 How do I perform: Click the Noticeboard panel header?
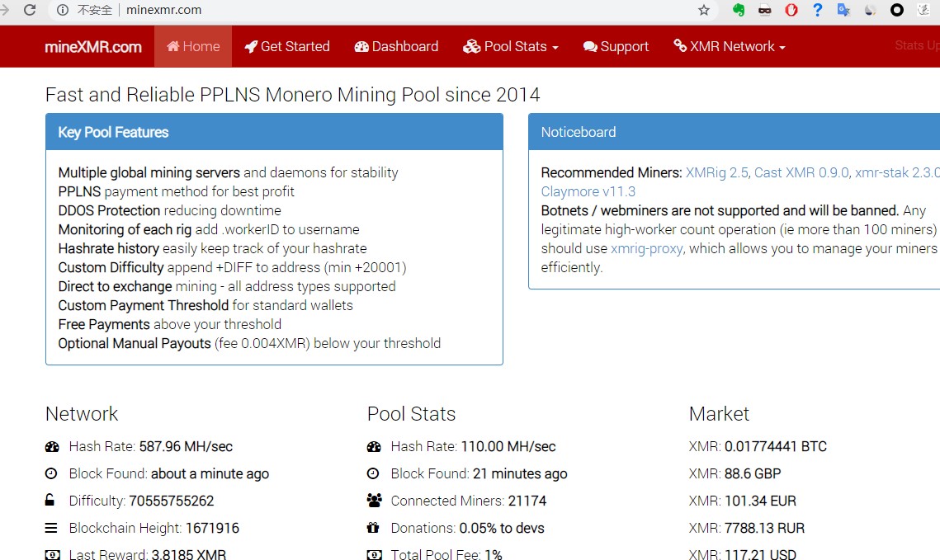(x=735, y=132)
